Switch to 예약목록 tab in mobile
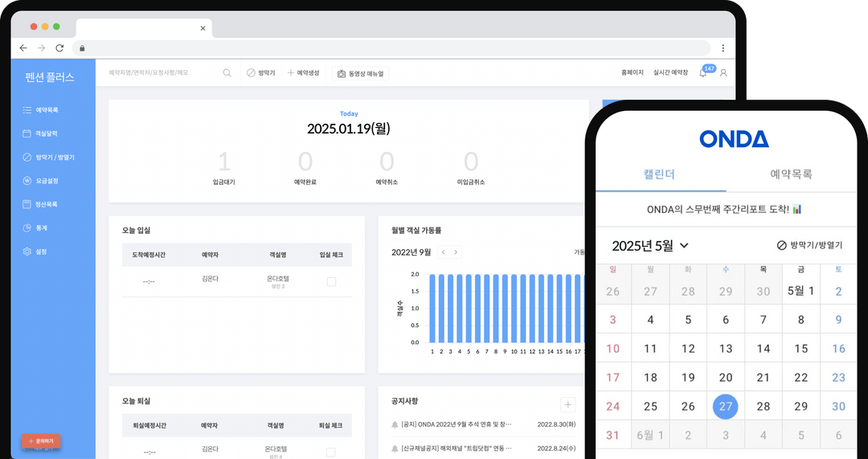 791,174
